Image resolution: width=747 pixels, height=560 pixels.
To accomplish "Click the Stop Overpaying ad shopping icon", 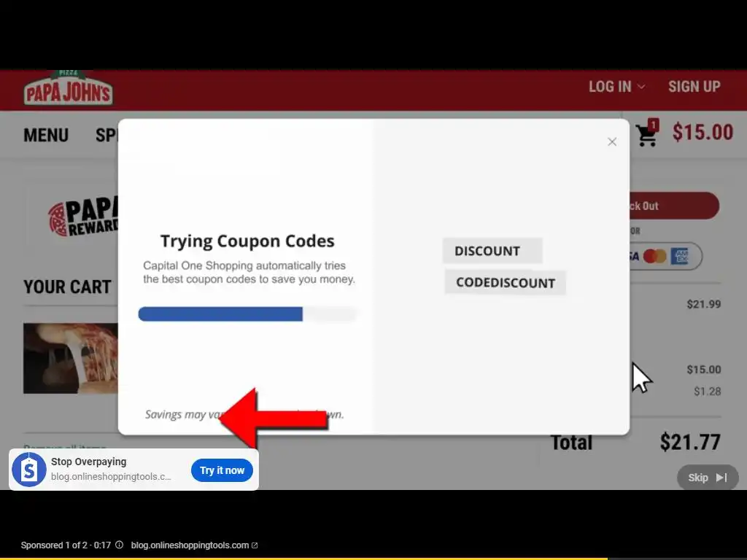I will pos(29,470).
